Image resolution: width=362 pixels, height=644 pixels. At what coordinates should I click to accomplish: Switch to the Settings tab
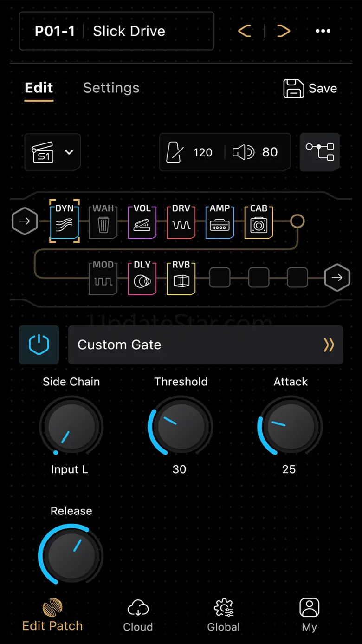coord(111,88)
